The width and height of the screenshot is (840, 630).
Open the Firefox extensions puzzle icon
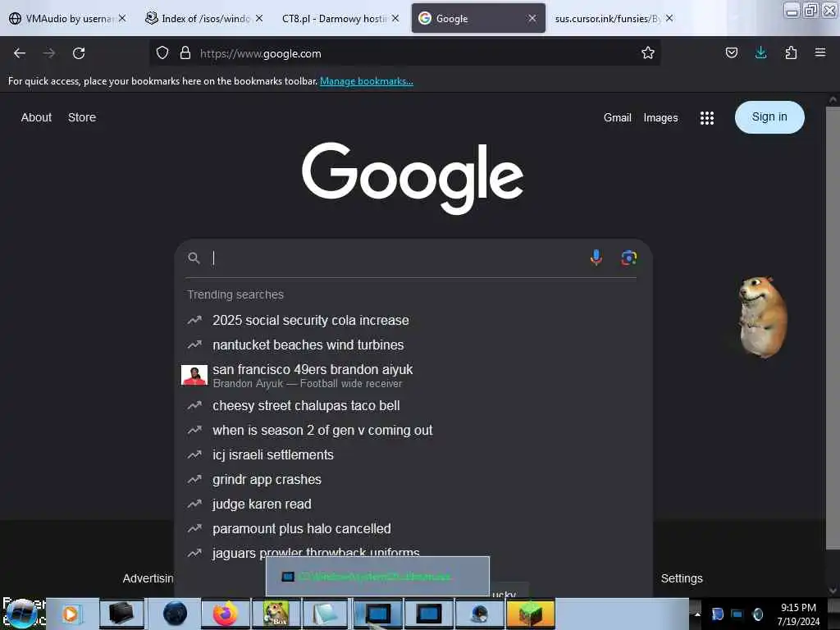click(x=791, y=53)
